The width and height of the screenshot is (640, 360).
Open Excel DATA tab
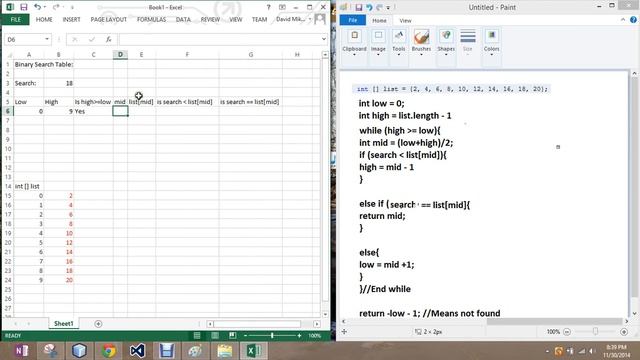tap(183, 20)
